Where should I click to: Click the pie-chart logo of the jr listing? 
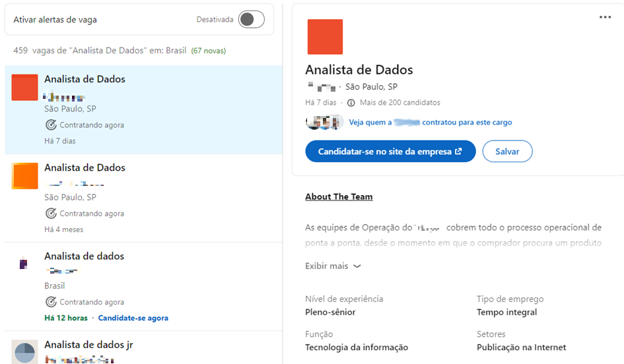24,352
